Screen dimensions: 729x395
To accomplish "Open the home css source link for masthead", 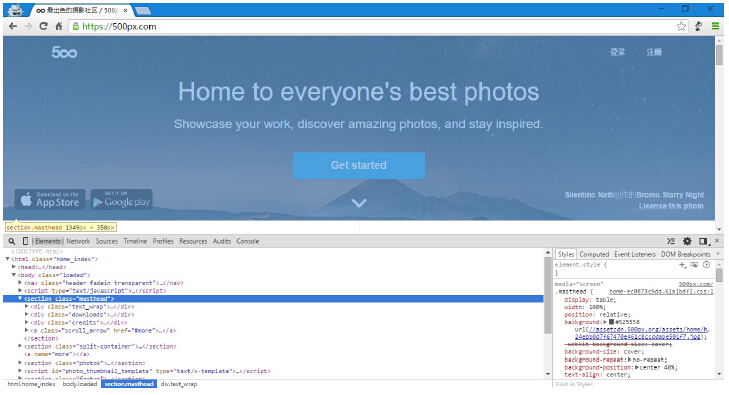I will pos(662,292).
